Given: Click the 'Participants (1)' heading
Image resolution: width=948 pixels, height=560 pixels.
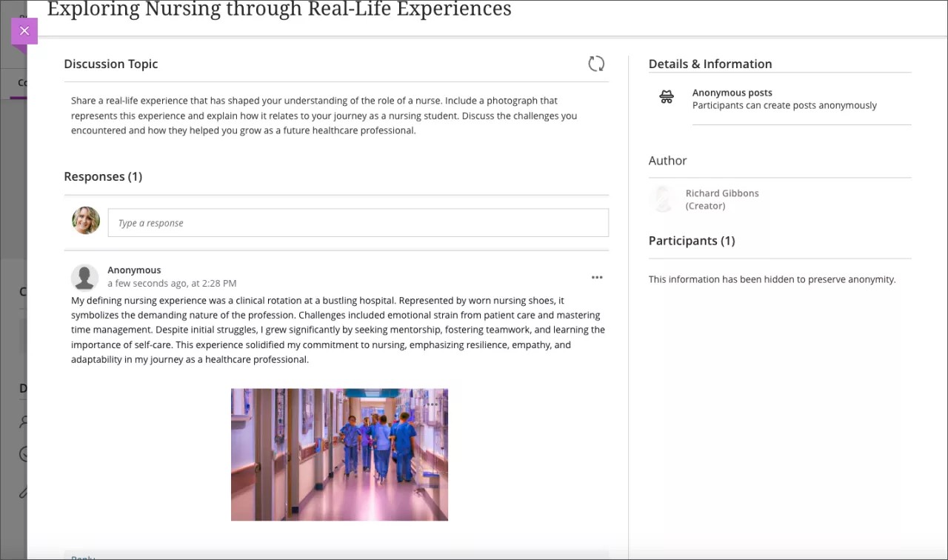Looking at the screenshot, I should [692, 241].
